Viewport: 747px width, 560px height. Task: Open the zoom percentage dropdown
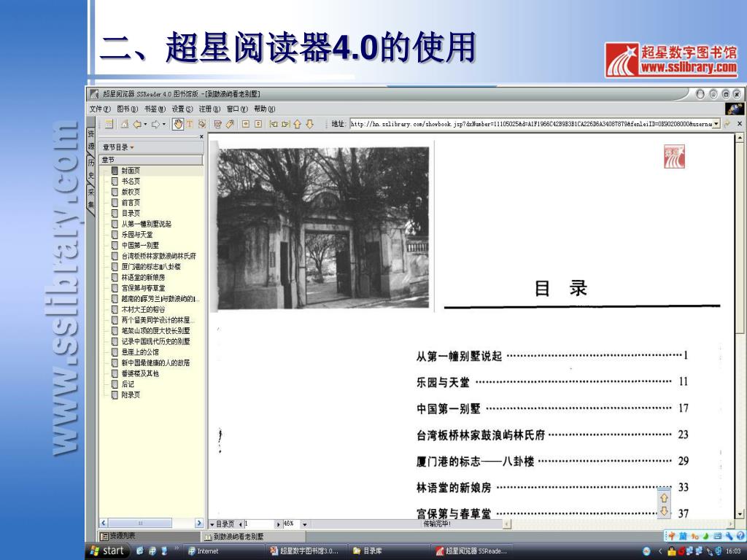[x=304, y=524]
